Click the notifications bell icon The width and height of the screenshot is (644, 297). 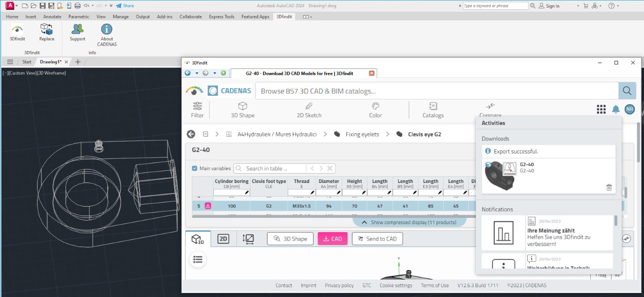pyautogui.click(x=615, y=109)
